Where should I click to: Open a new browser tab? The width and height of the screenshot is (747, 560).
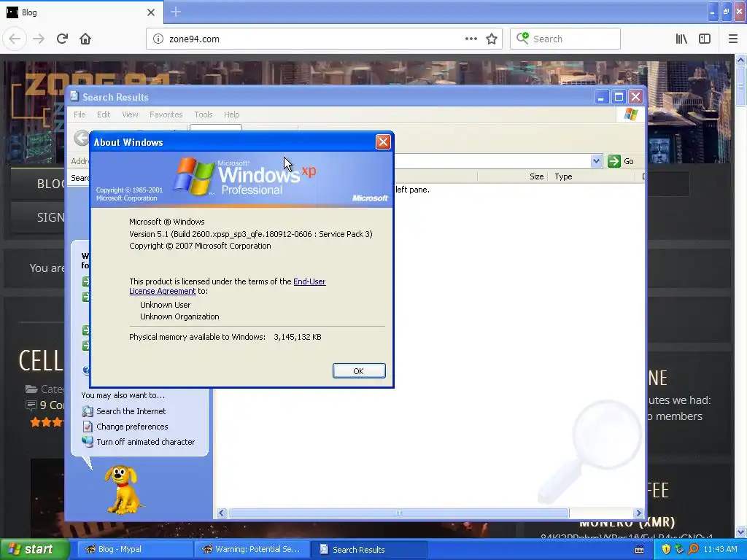176,12
